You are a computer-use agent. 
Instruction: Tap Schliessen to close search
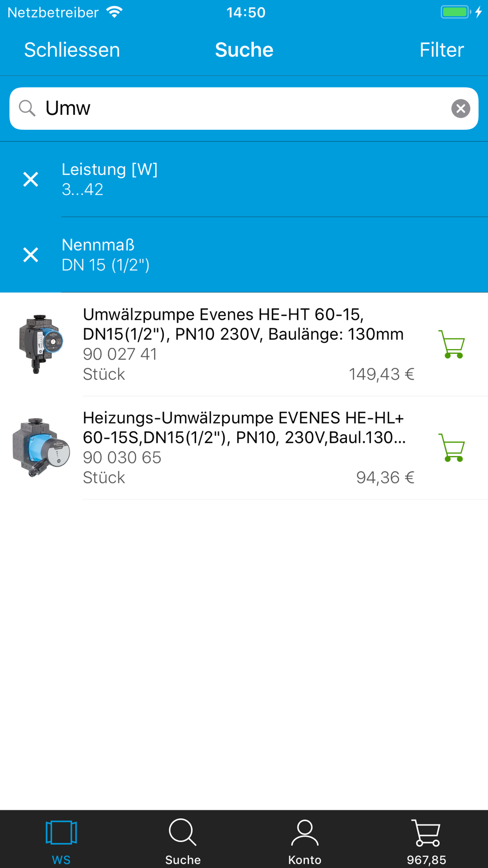click(x=72, y=50)
